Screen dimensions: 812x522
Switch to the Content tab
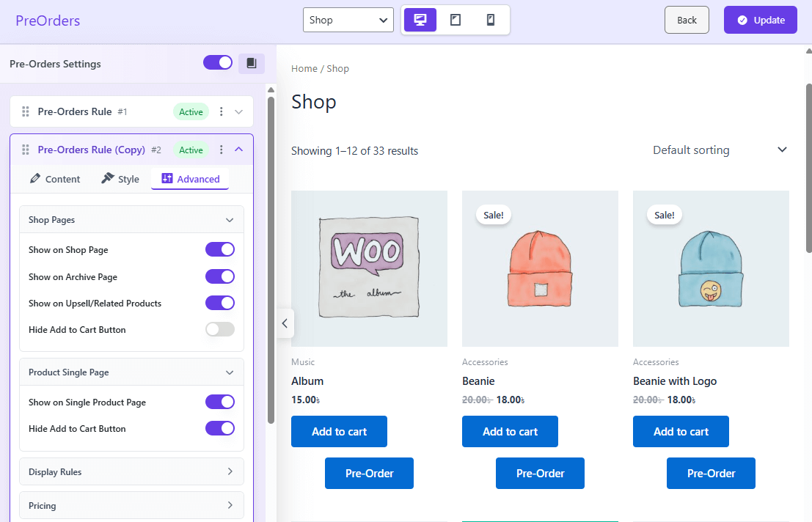55,179
